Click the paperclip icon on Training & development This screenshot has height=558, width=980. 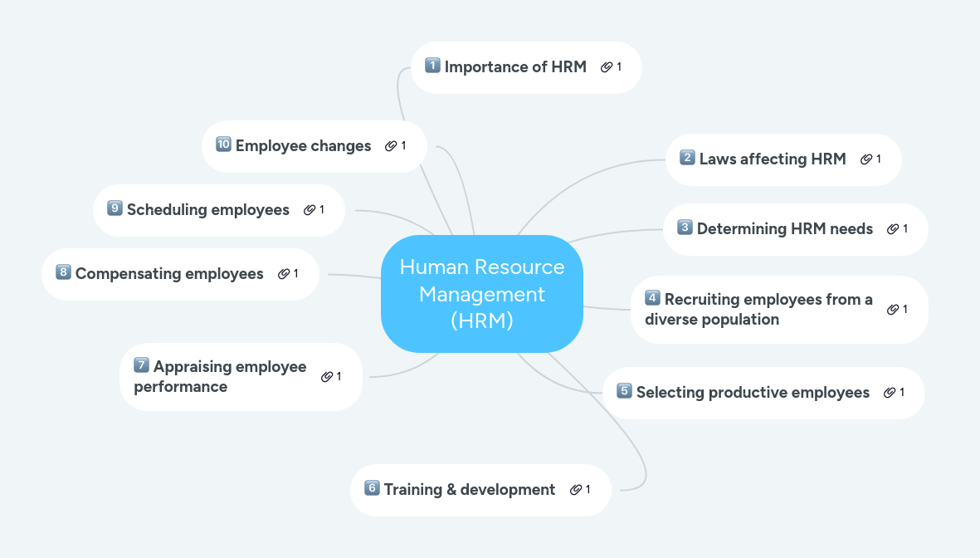tap(578, 489)
